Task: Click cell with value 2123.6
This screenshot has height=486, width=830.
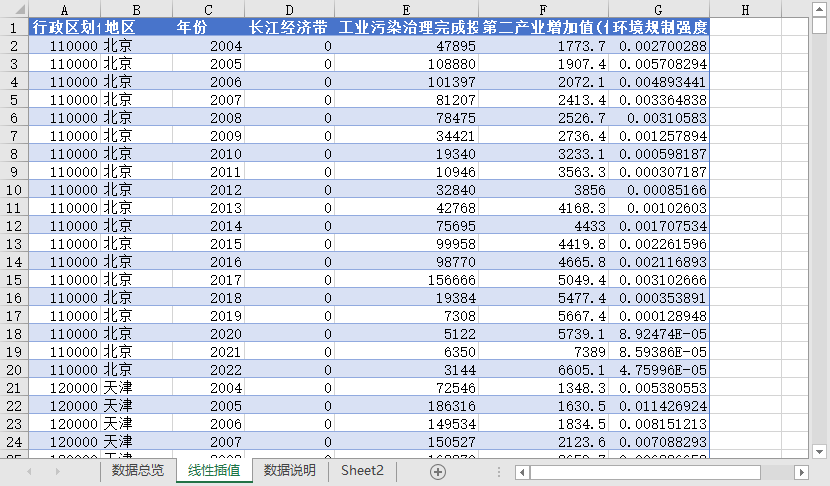Action: point(544,442)
